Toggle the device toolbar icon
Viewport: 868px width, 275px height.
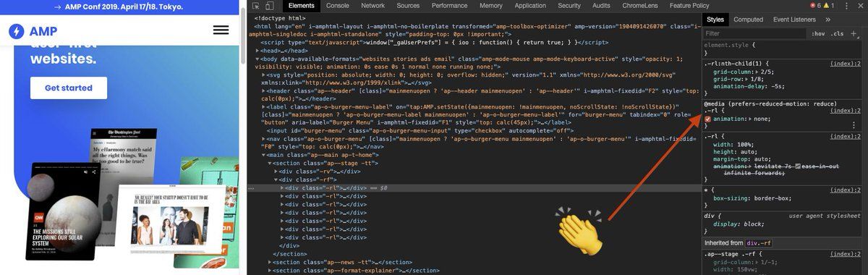point(270,6)
